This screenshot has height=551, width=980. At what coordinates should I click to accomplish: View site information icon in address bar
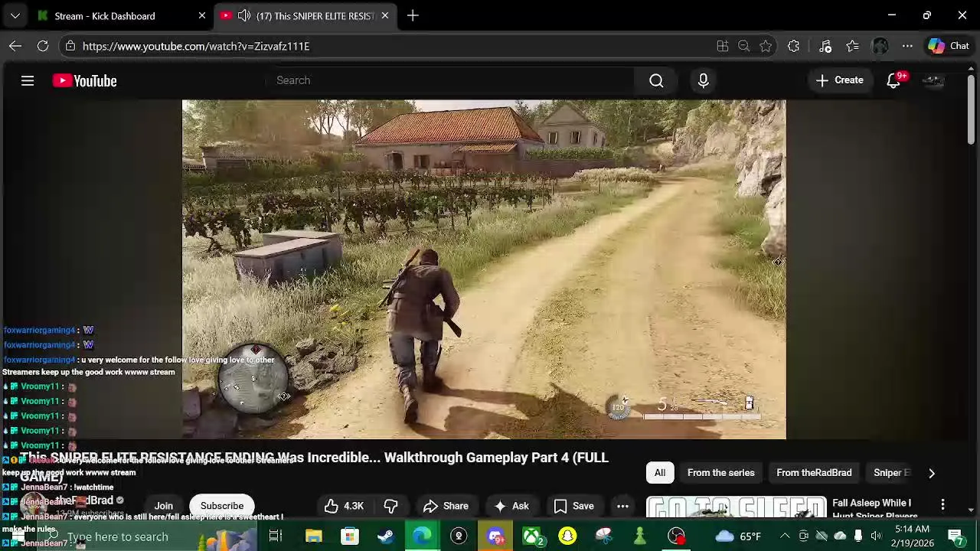(70, 46)
